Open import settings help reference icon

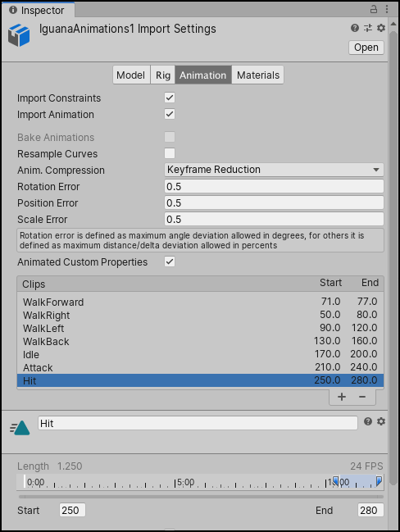pyautogui.click(x=355, y=28)
